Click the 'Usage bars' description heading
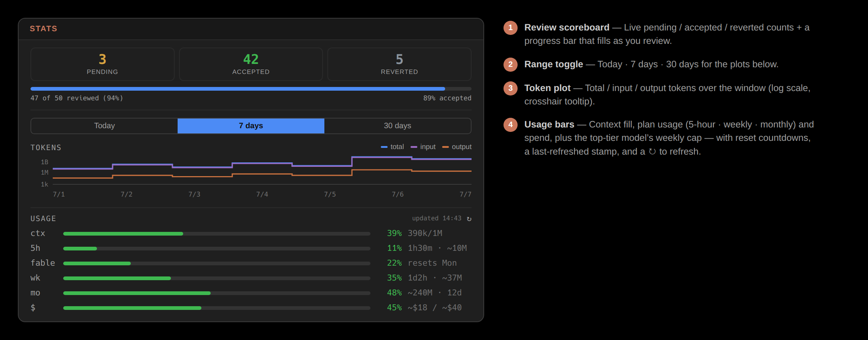The image size is (868, 340). [x=549, y=124]
